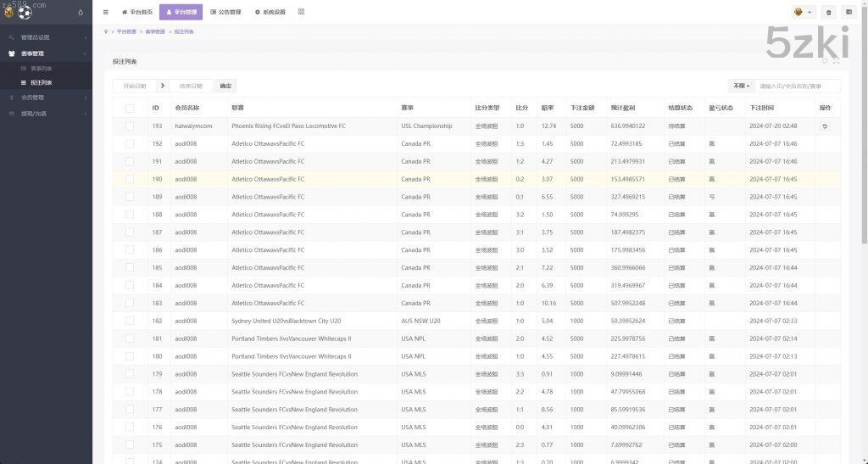Click the fullscreen icon above the table
The height and width of the screenshot is (464, 868).
click(836, 61)
